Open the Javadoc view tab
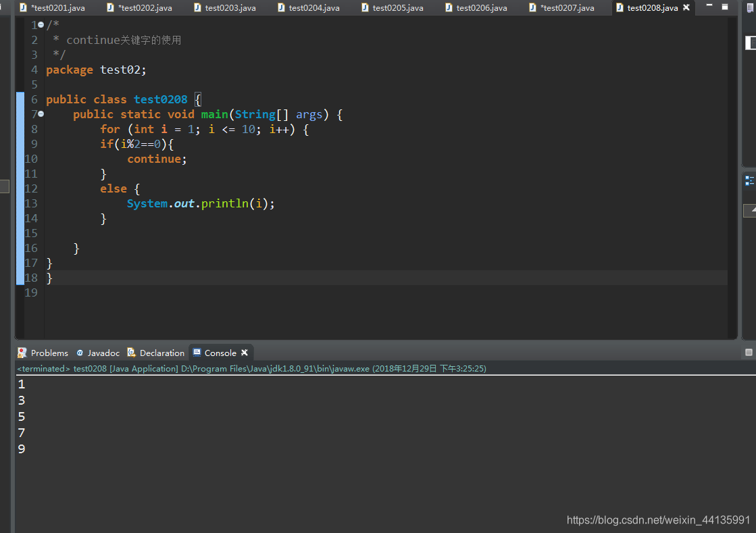756x533 pixels. click(99, 353)
